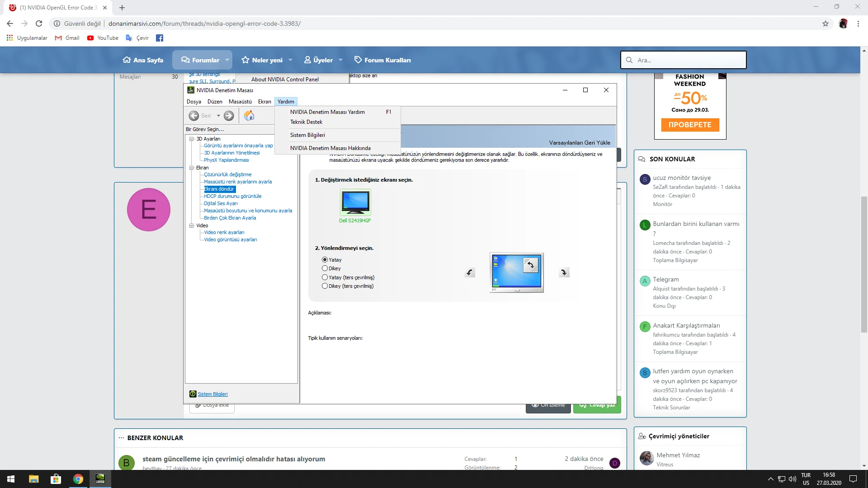Click Varsayılanları Geri Yükle
This screenshot has height=488, width=868.
[x=580, y=143]
